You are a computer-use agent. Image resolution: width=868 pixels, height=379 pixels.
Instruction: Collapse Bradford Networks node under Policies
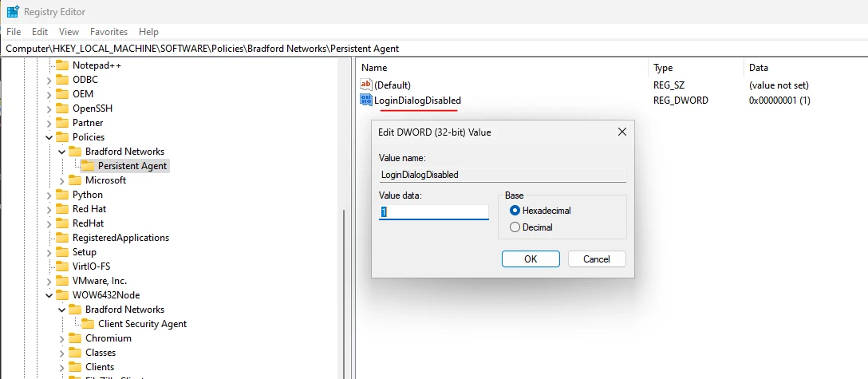coord(61,152)
